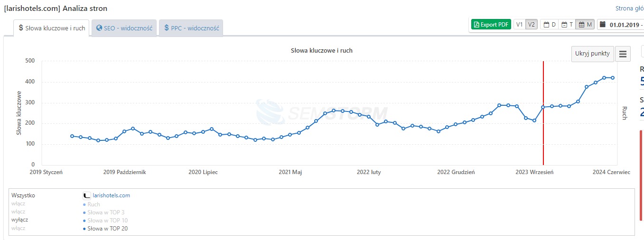Choose weekly view calendar T icon
The image size is (644, 240).
click(567, 25)
